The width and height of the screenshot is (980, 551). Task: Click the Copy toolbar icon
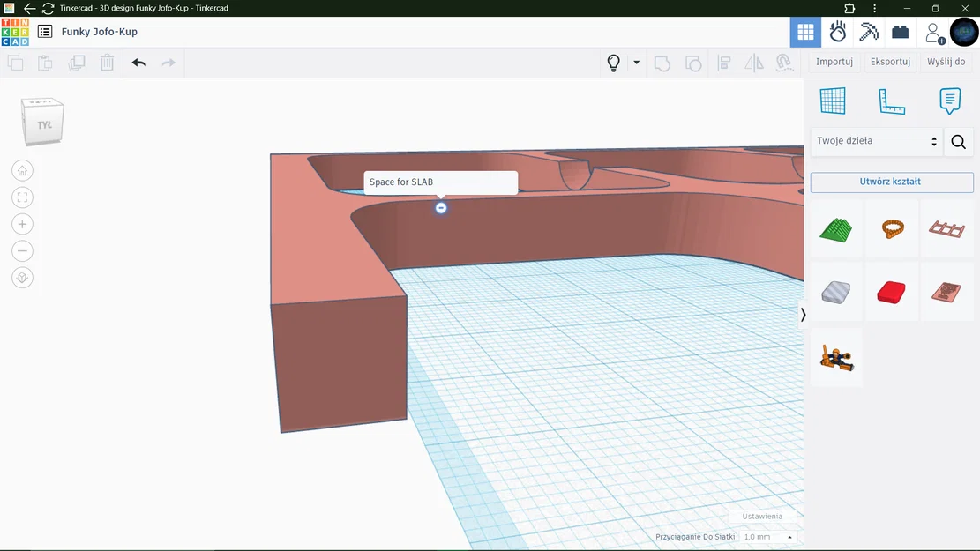click(16, 63)
